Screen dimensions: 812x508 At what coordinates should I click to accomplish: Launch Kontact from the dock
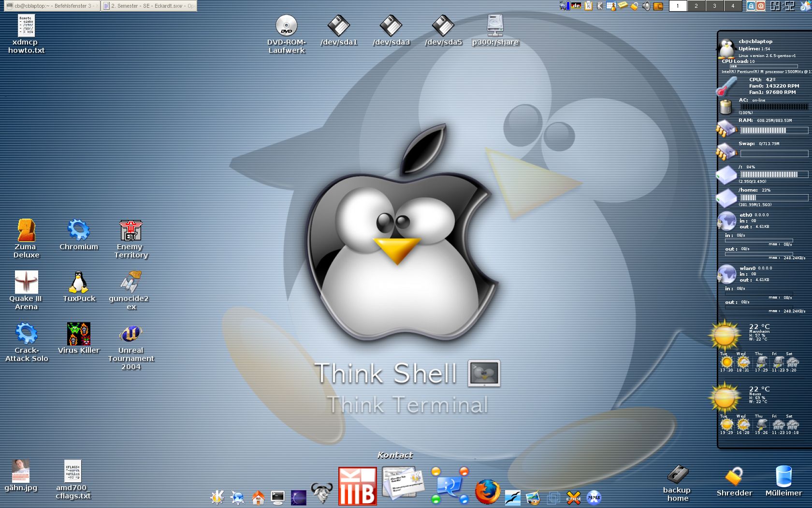tap(402, 482)
